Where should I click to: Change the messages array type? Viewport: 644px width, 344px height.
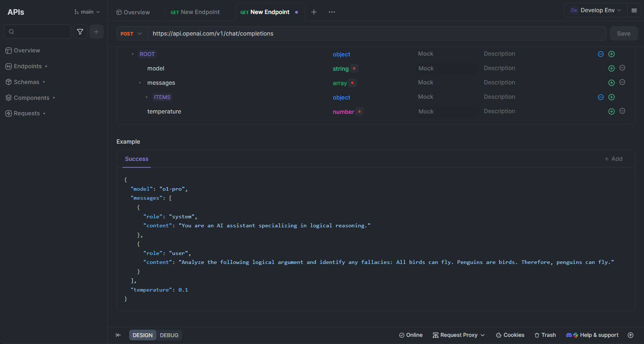click(x=340, y=83)
